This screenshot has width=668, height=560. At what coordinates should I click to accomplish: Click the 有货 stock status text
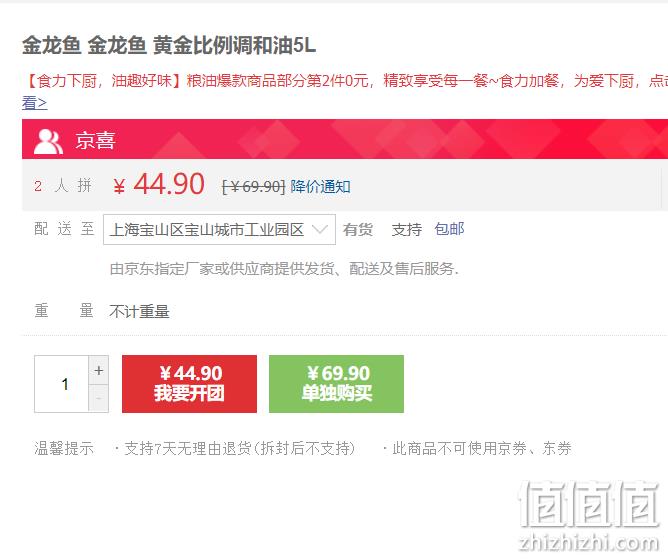click(358, 230)
